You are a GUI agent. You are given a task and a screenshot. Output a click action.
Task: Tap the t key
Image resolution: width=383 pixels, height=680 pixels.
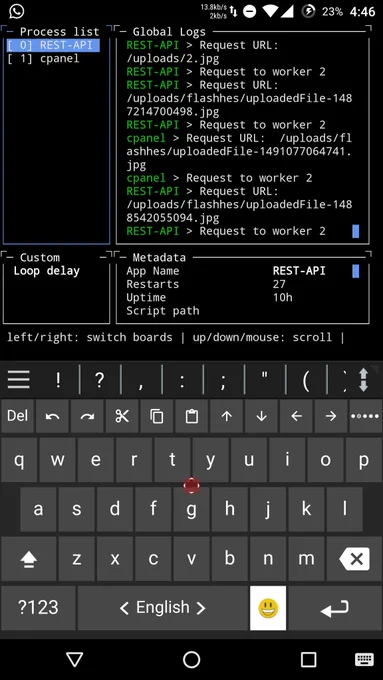pos(172,460)
